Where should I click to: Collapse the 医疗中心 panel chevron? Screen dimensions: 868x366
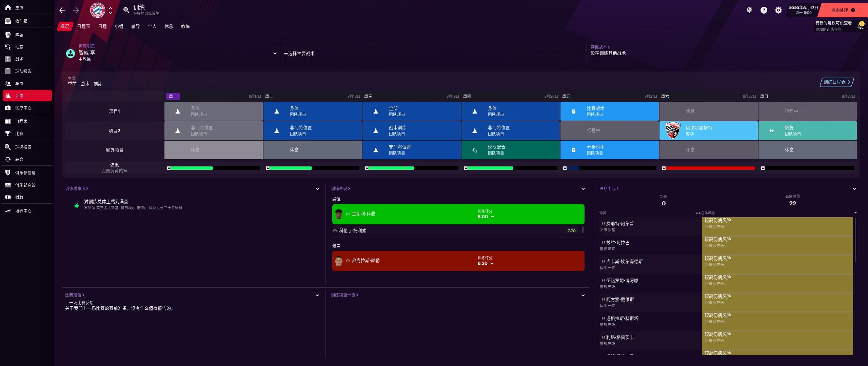(854, 189)
